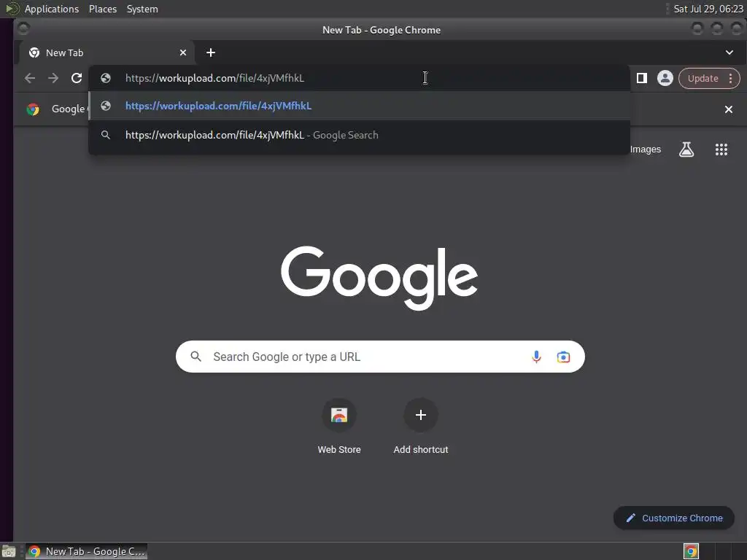Close the New Tab tab
The height and width of the screenshot is (560, 747).
click(183, 52)
